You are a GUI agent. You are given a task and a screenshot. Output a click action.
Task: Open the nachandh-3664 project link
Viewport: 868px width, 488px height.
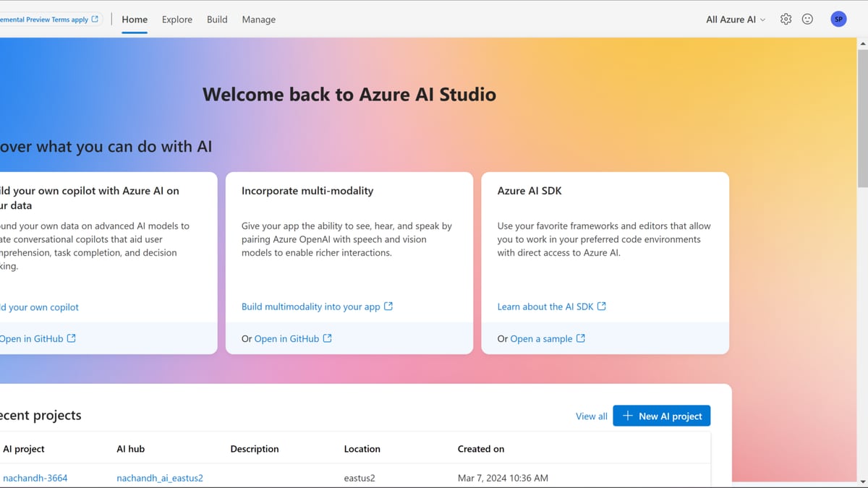35,478
